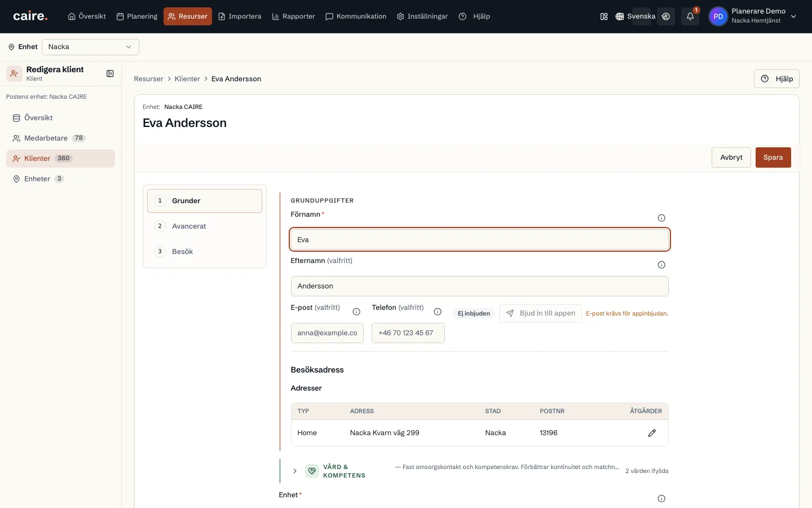812x508 pixels.
Task: Open the Svenska language selector
Action: (x=636, y=16)
